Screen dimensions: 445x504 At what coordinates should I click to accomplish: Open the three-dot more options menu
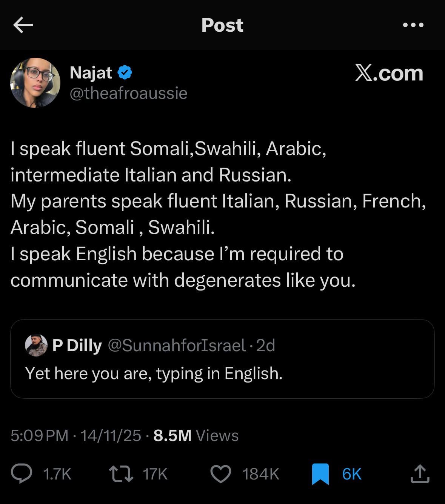tap(413, 25)
